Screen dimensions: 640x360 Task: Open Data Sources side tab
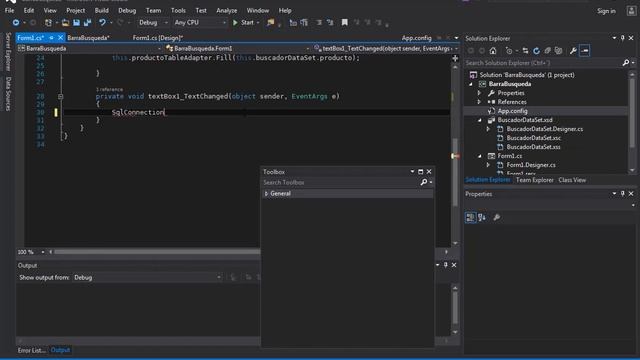click(8, 94)
